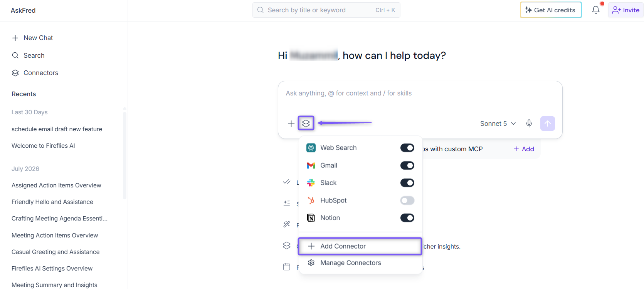
Task: Open Manage Connectors from the menu
Action: 360,263
